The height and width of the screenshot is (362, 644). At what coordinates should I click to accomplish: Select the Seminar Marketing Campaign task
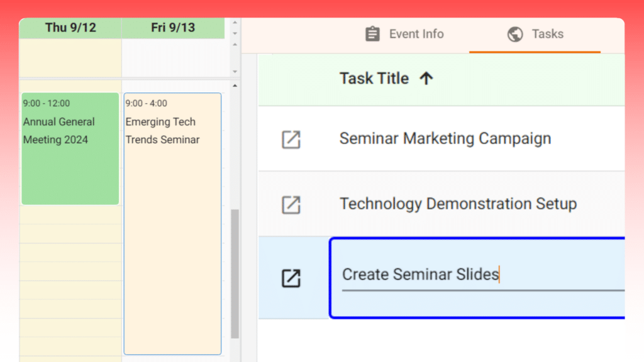click(x=445, y=139)
